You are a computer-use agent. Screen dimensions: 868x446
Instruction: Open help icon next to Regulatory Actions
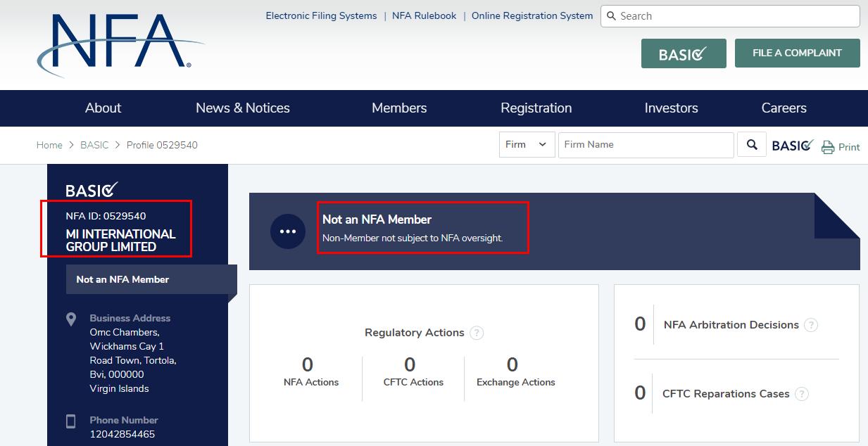477,333
